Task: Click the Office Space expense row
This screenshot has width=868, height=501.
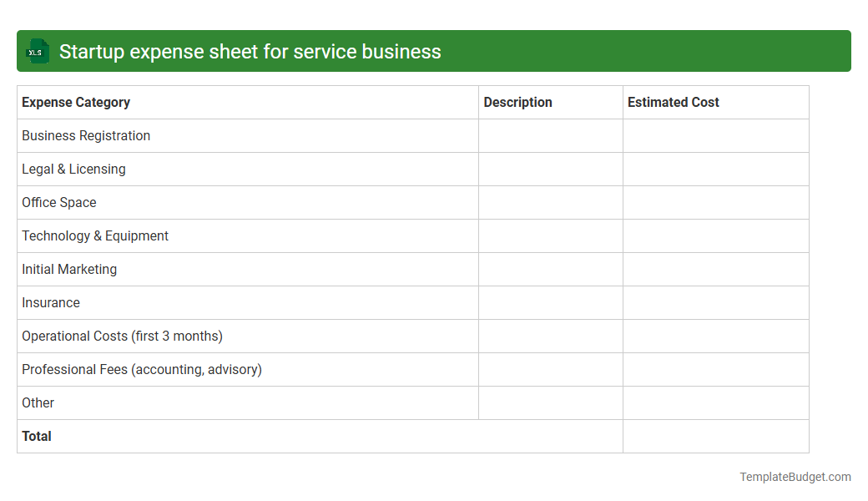Action: 58,202
